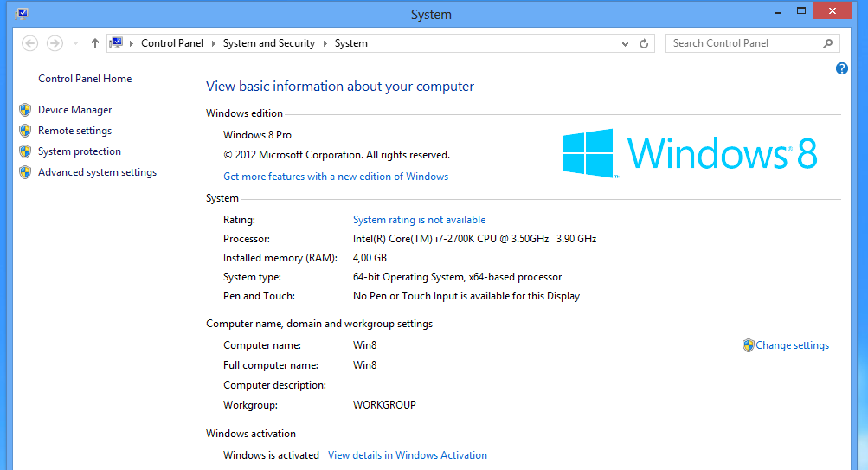Click Change settings link
The width and height of the screenshot is (868, 470).
point(792,345)
